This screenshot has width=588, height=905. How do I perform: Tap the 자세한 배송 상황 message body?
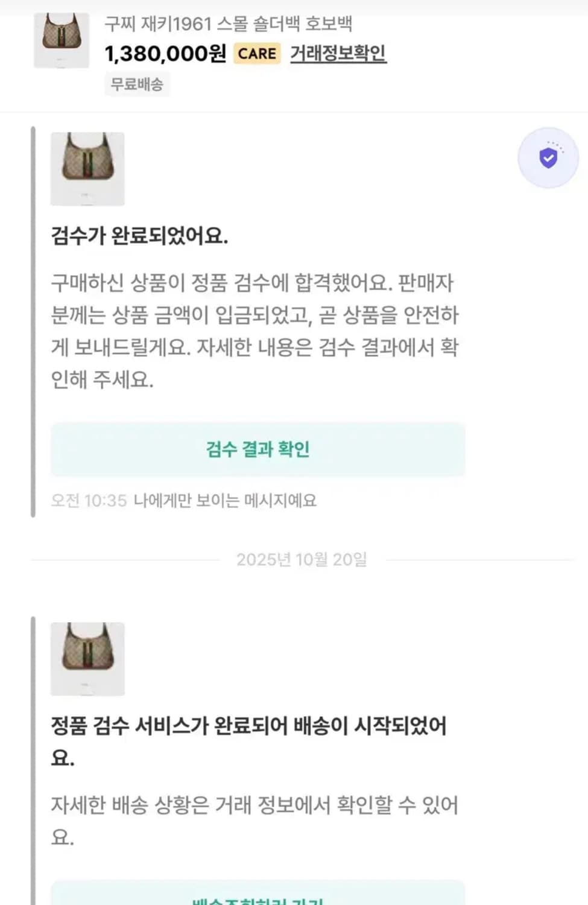point(254,821)
